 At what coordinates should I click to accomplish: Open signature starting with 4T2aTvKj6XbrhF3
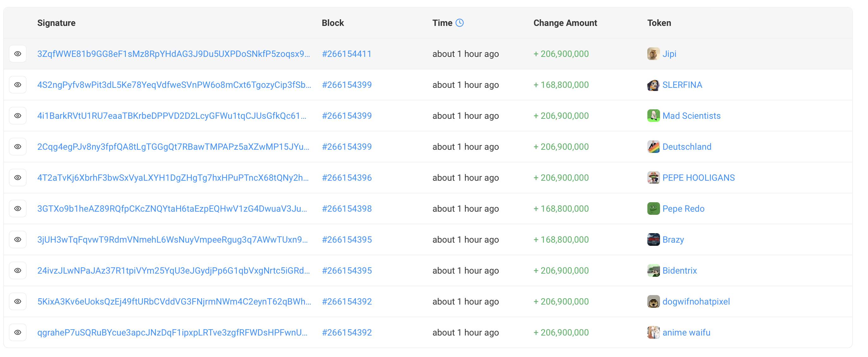[173, 178]
